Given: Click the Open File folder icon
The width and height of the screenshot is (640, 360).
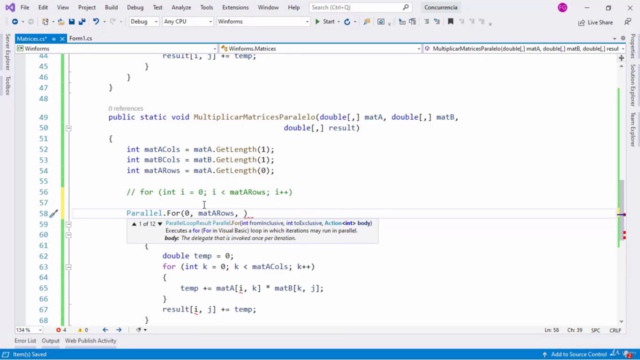Looking at the screenshot, I should (61, 22).
